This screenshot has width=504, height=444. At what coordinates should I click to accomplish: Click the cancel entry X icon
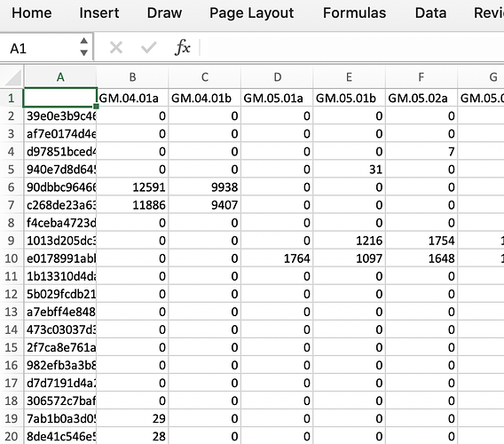[x=115, y=48]
